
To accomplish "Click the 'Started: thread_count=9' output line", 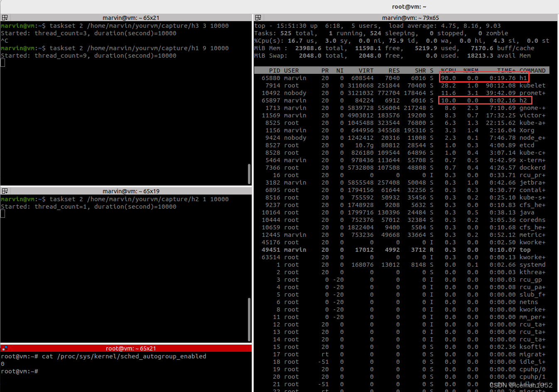I will 88,56.
